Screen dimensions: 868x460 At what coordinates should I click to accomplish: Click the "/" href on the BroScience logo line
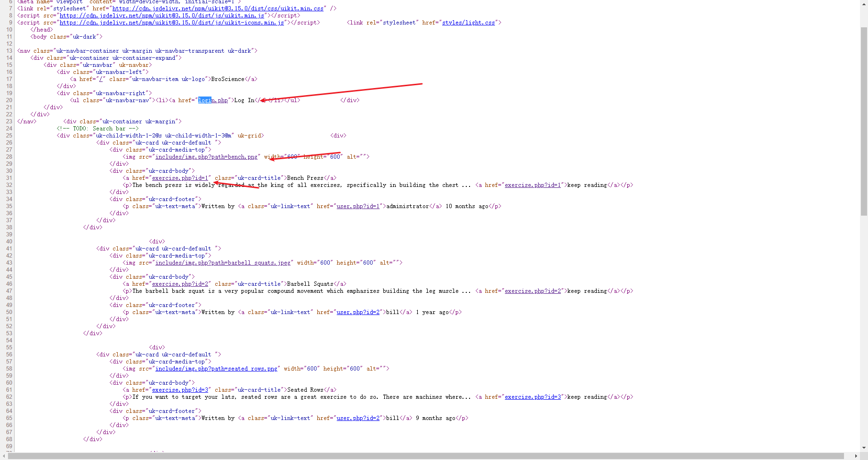pyautogui.click(x=101, y=79)
